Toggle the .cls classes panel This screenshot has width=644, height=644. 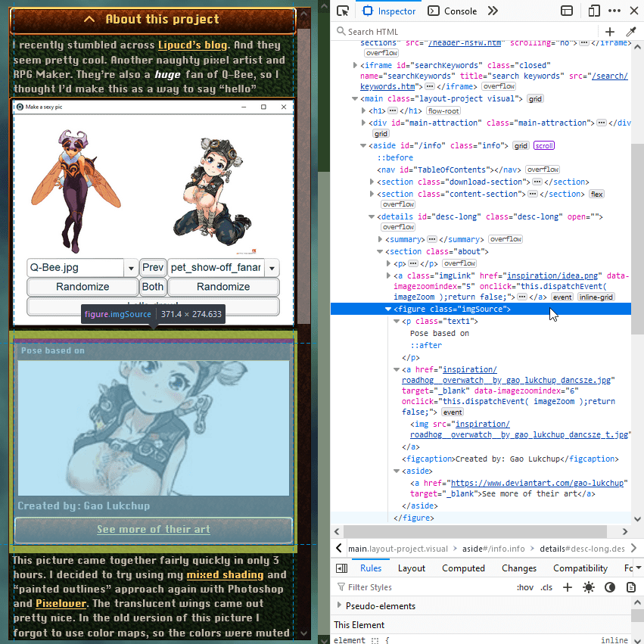[x=546, y=587]
